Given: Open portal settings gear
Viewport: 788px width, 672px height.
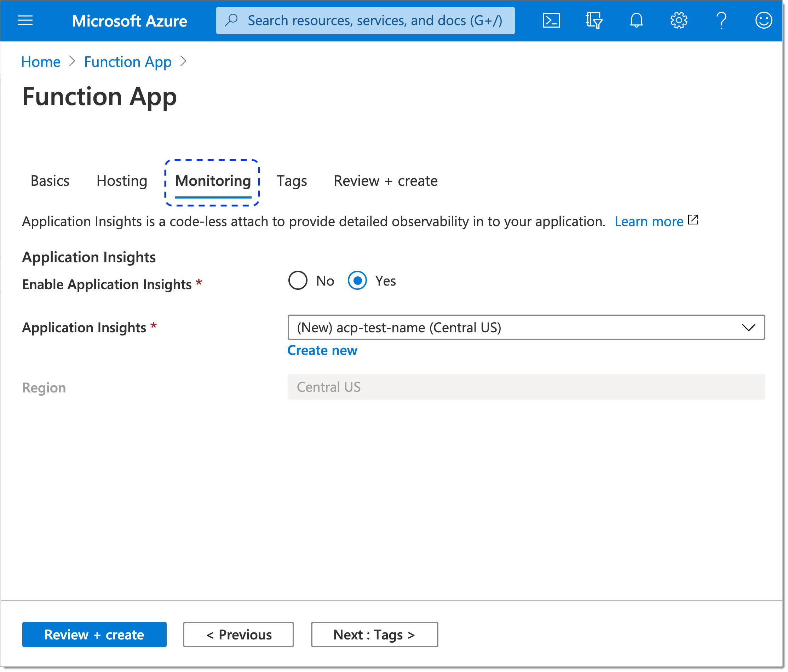Looking at the screenshot, I should [x=679, y=20].
